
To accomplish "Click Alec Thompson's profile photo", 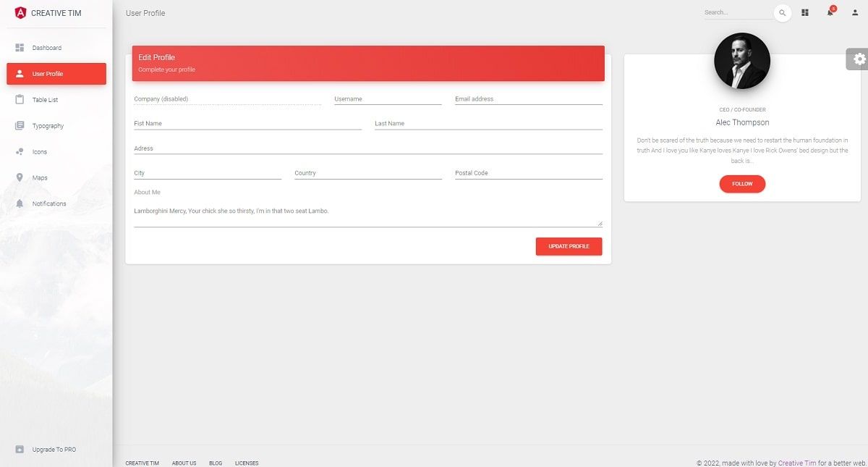I will point(742,61).
